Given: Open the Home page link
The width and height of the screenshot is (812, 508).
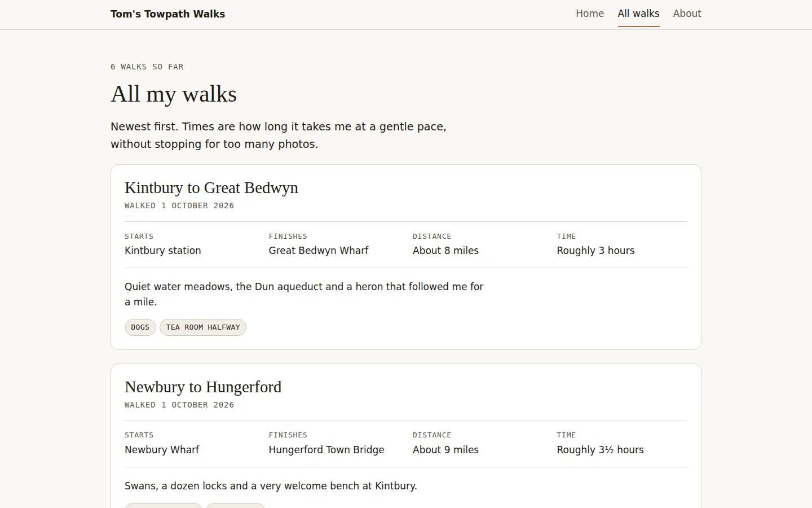Looking at the screenshot, I should tap(590, 14).
